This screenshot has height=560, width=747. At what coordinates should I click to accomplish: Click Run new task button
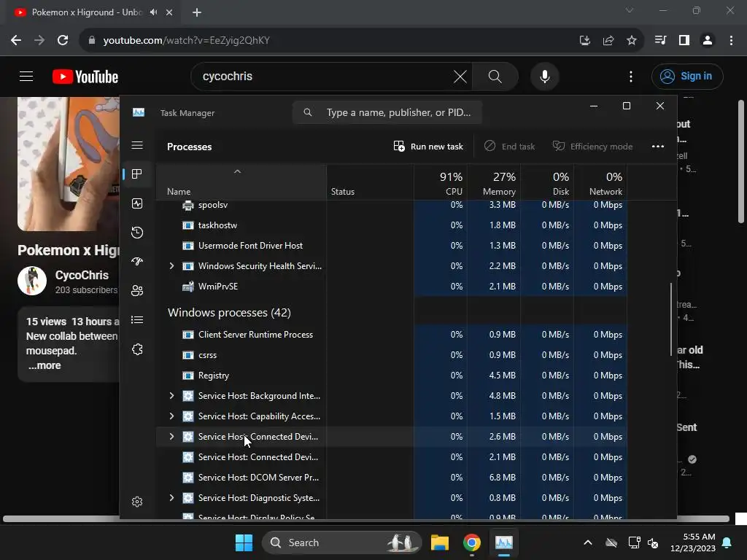point(427,146)
